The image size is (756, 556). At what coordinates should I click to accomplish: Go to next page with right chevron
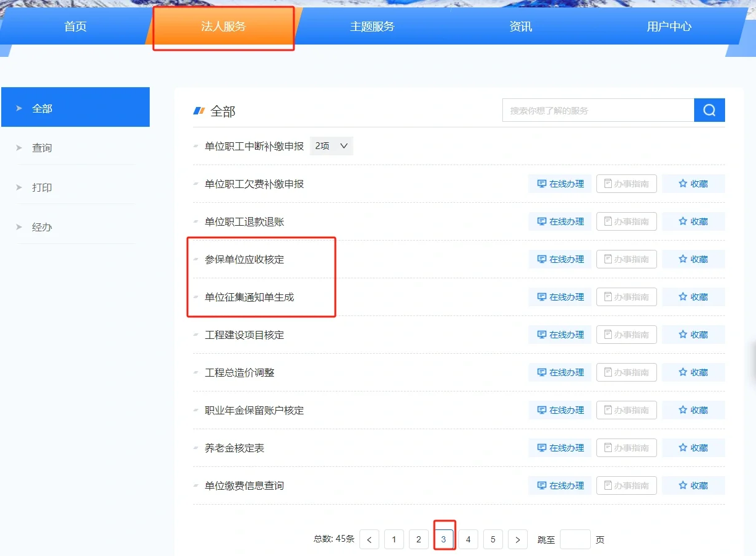click(x=518, y=539)
